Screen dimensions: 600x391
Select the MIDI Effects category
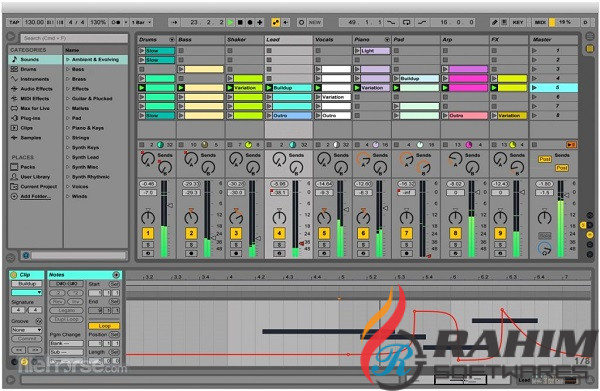35,99
